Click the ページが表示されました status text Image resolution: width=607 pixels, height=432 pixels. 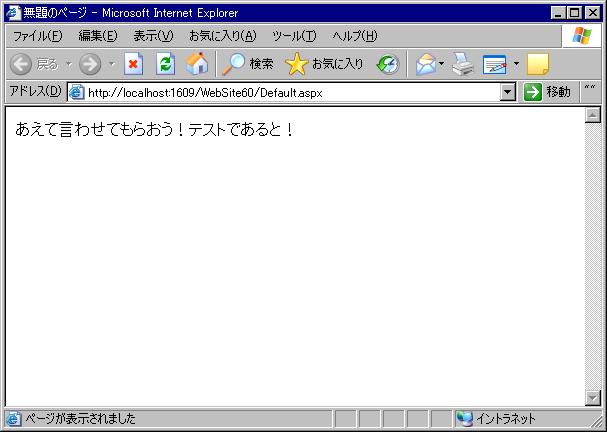tap(81, 419)
